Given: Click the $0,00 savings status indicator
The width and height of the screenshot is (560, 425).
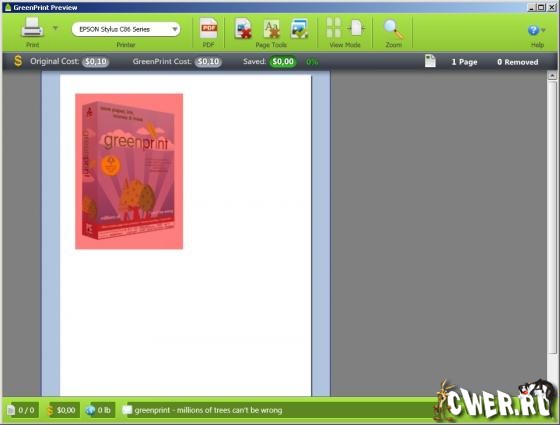Looking at the screenshot, I should 62,410.
